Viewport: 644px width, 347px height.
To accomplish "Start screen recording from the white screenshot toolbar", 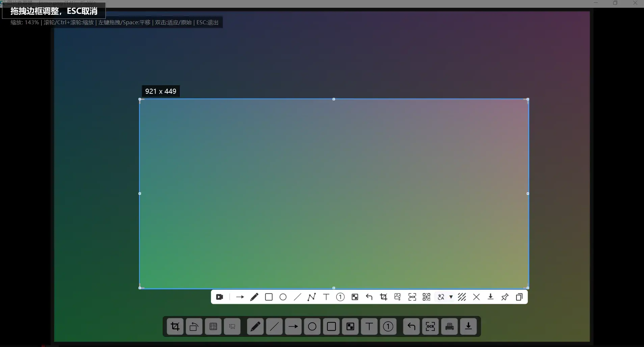I will pos(219,297).
